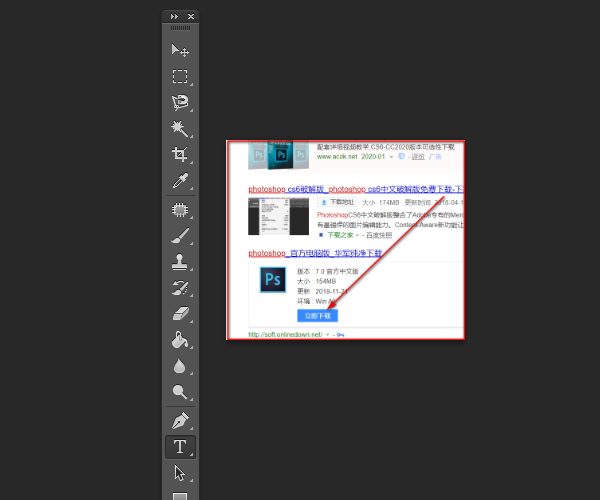This screenshot has width=600, height=500.
Task: Select the Horizontal Type tool
Action: pyautogui.click(x=180, y=447)
